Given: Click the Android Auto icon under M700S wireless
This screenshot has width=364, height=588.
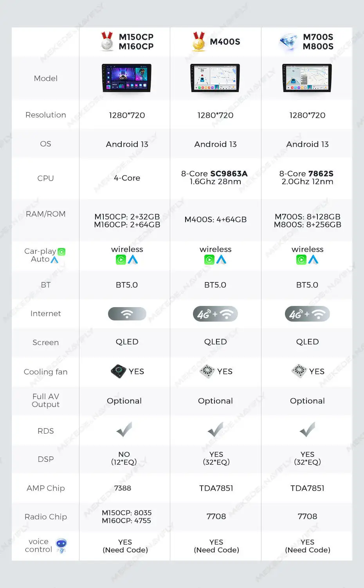Looking at the screenshot, I should [313, 260].
